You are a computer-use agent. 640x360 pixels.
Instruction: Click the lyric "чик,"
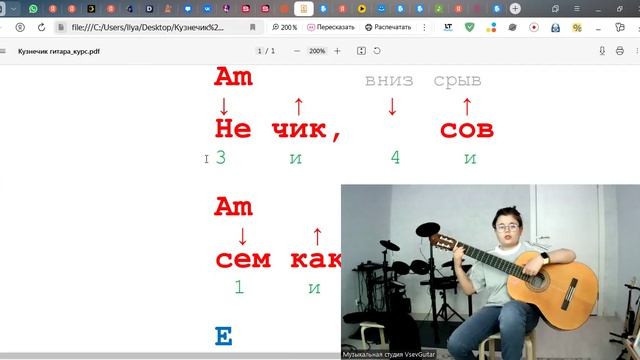click(x=306, y=130)
